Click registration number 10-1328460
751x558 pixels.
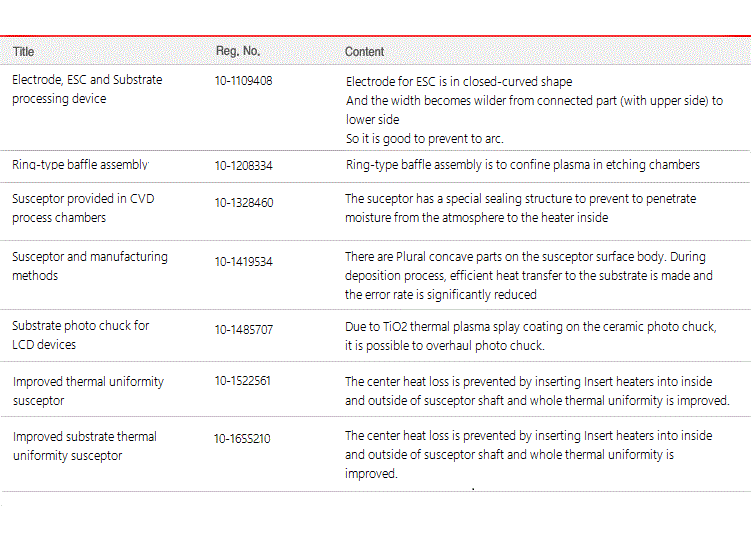click(244, 203)
